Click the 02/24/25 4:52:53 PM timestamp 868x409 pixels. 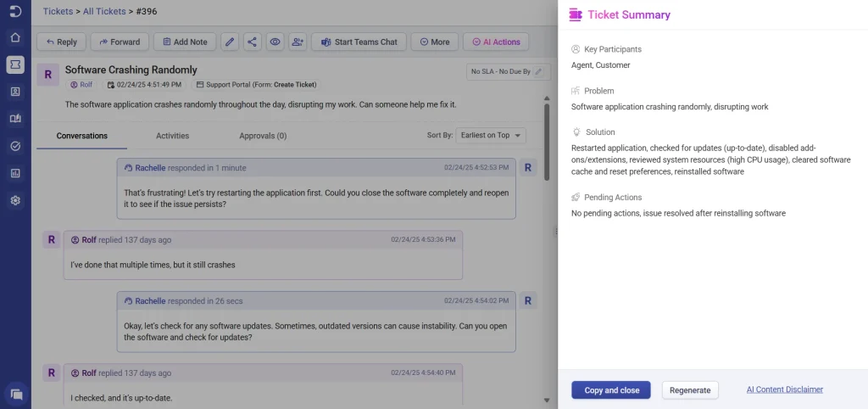tap(476, 167)
